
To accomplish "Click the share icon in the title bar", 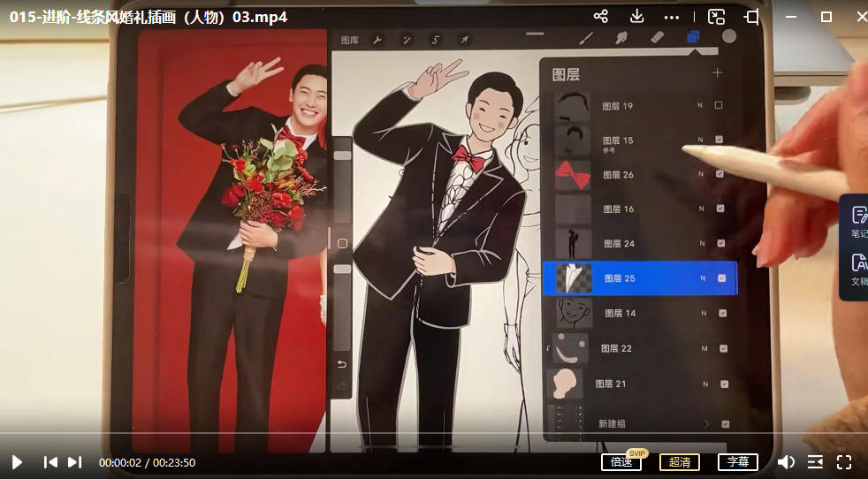I will pyautogui.click(x=601, y=17).
